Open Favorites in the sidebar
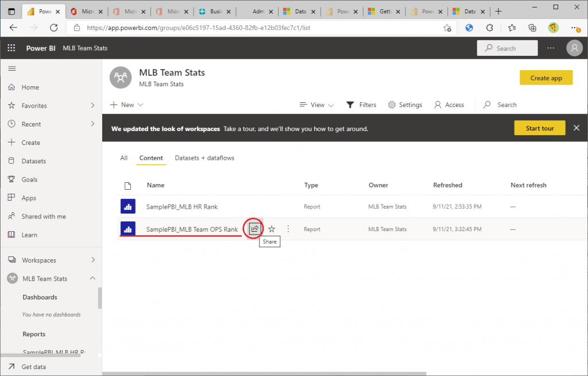Viewport: 588px width, 376px height. tap(34, 106)
